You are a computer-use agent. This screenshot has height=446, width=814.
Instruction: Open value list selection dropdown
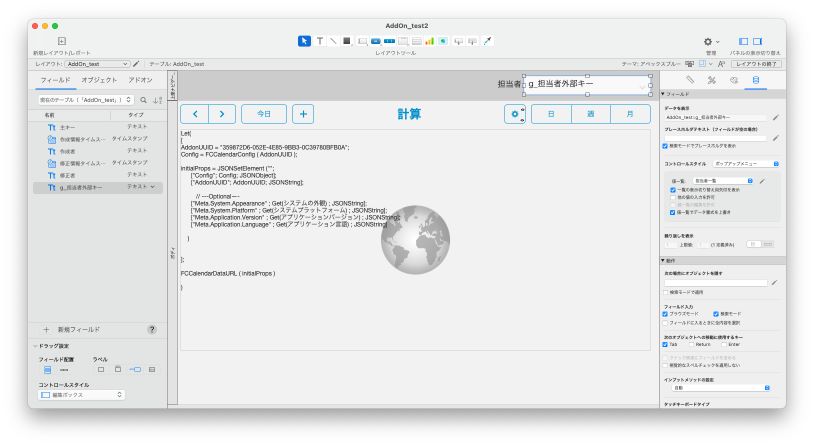(x=723, y=181)
